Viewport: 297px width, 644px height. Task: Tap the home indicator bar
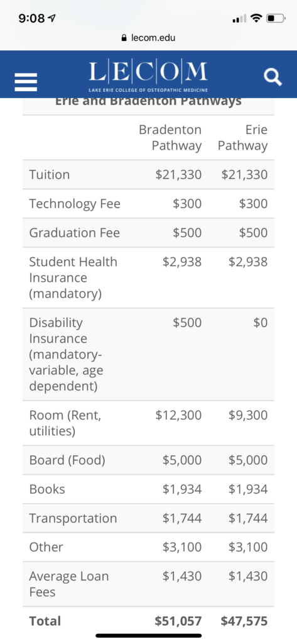(148, 636)
